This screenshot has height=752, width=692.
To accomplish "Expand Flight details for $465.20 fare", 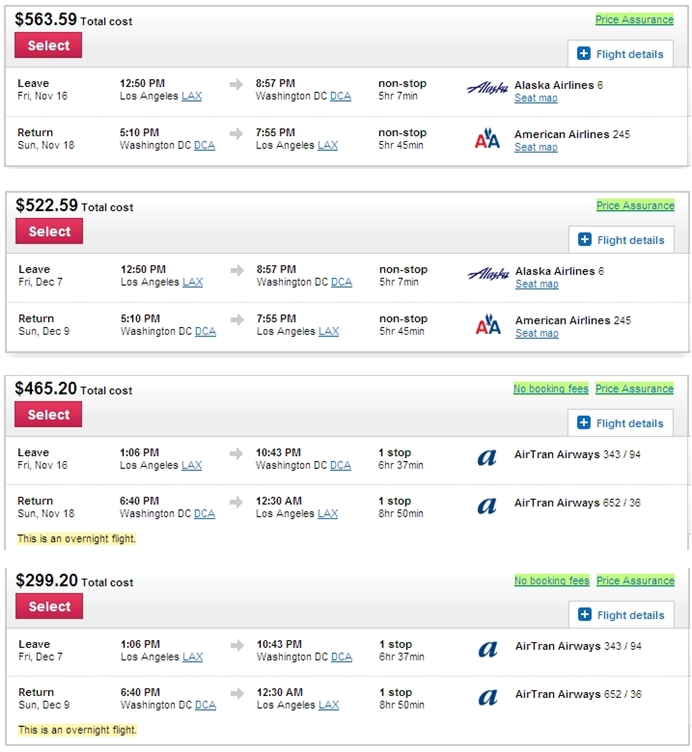I will (621, 423).
